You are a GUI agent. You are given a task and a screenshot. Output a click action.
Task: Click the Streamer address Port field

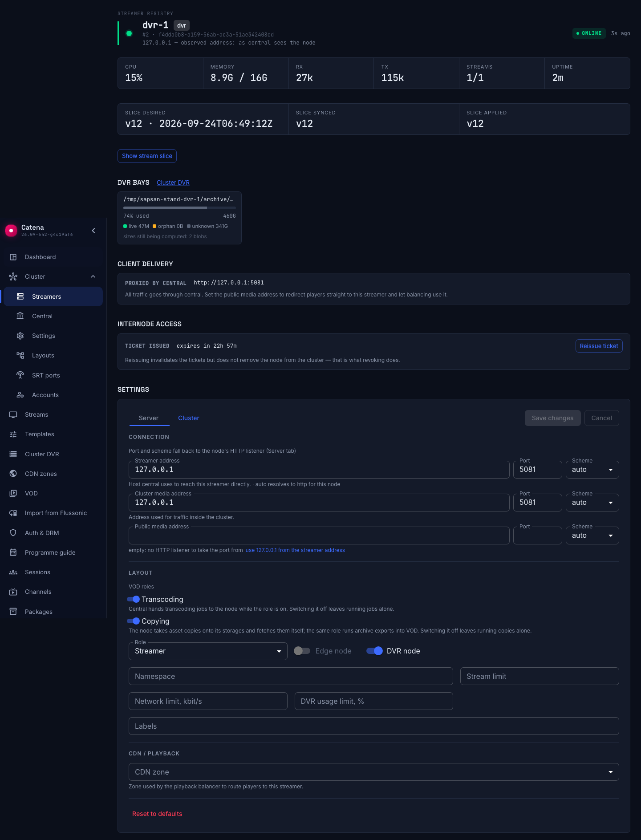538,470
